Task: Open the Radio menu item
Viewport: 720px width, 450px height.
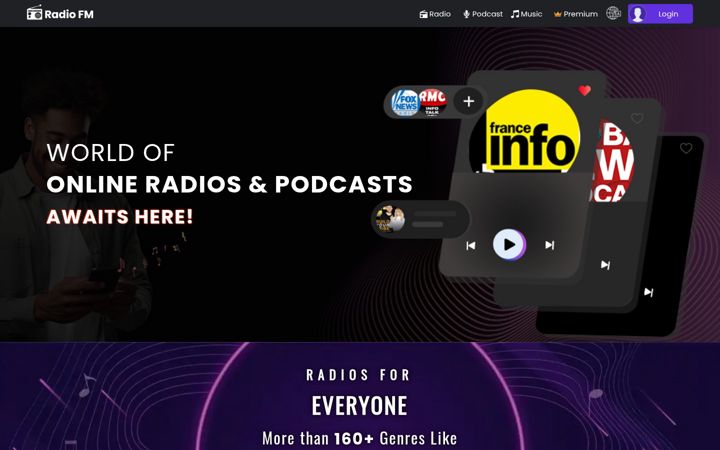Action: (435, 14)
